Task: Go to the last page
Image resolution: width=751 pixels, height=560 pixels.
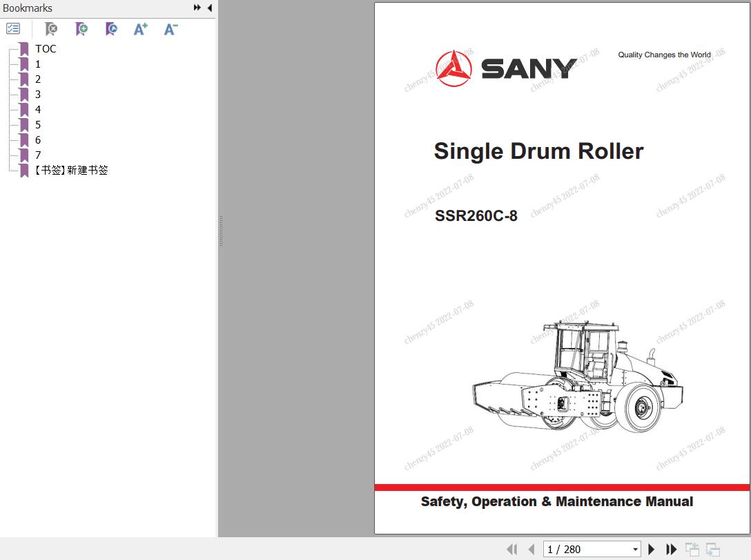Action: point(672,550)
